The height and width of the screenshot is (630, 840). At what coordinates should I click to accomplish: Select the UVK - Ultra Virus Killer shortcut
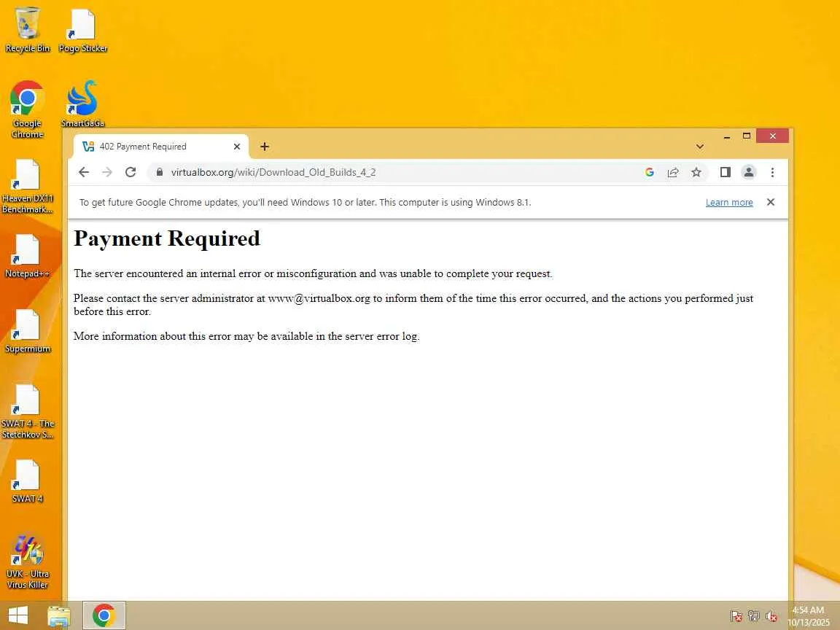tap(27, 561)
